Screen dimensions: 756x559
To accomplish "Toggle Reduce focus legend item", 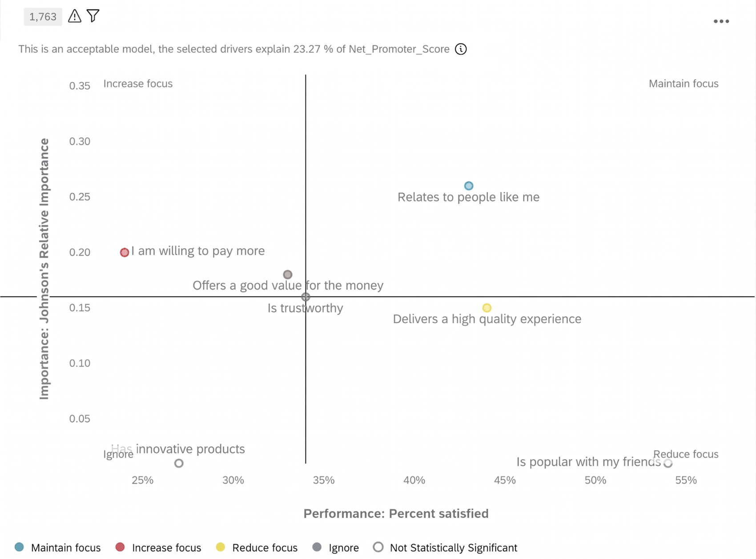I will [257, 547].
